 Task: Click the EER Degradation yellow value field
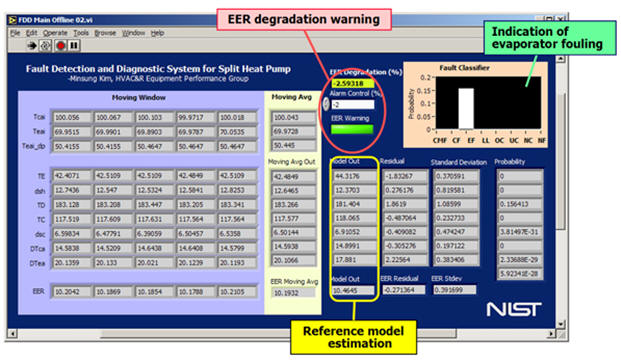coord(352,84)
